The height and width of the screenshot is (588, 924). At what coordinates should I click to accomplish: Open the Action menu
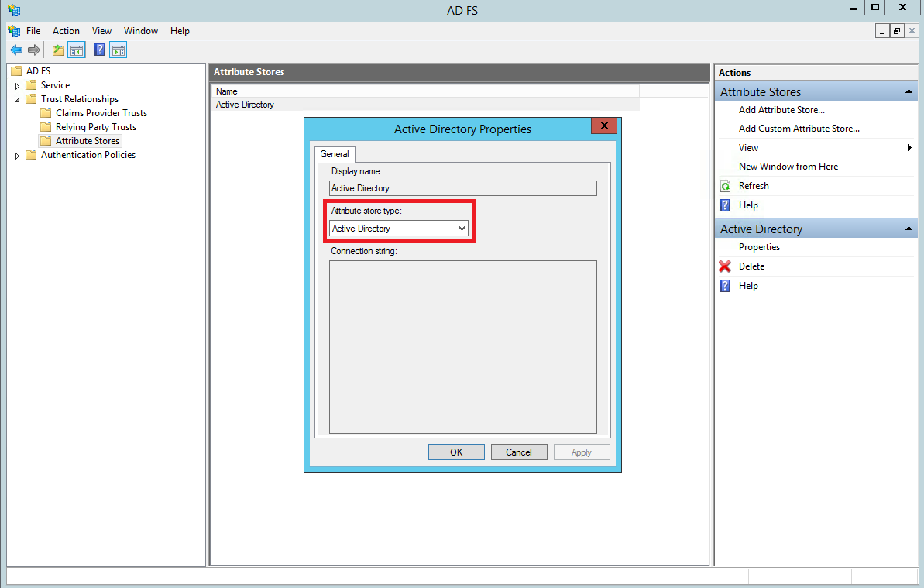(66, 31)
